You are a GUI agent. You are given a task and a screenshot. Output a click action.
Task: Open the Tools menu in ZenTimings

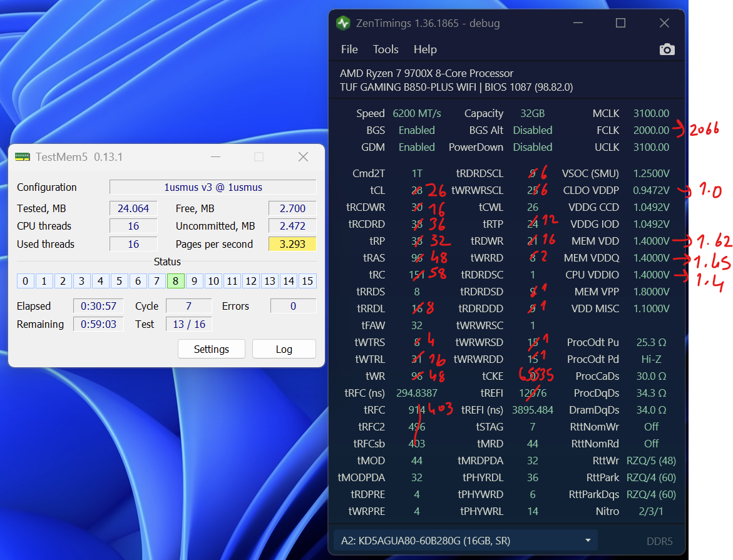pos(386,49)
